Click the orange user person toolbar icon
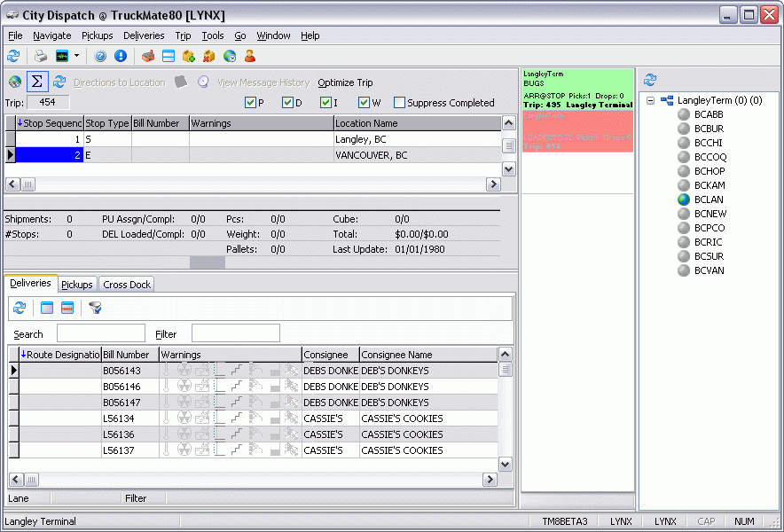This screenshot has width=784, height=532. pos(250,56)
